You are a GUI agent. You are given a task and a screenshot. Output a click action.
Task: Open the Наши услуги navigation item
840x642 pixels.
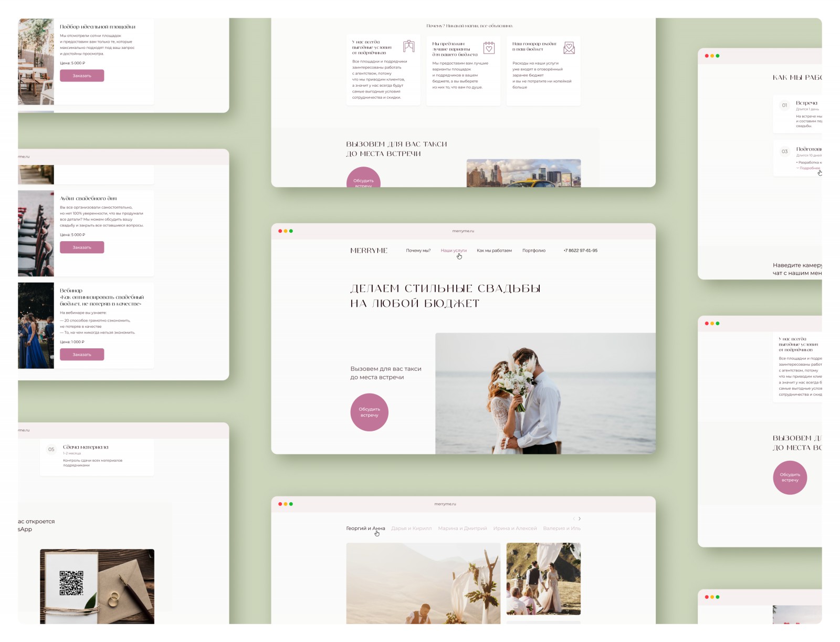tap(454, 251)
